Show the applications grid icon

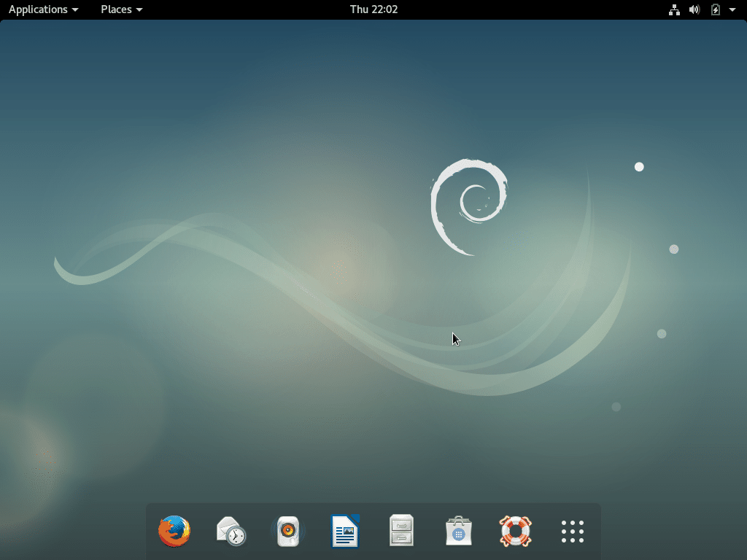pos(573,532)
